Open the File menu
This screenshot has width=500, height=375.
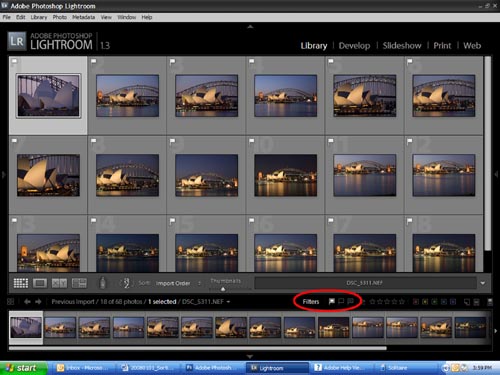(x=7, y=17)
